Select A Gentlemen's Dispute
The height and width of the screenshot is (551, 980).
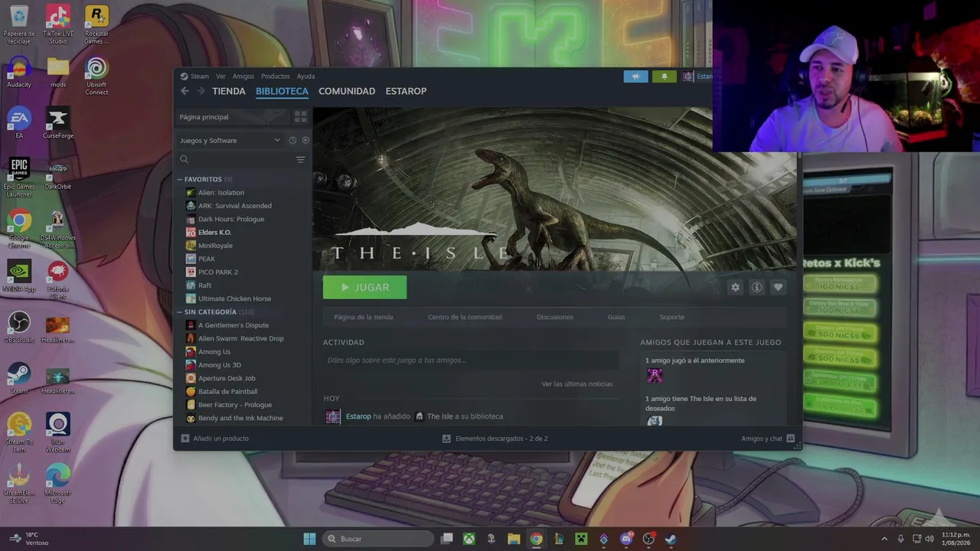pyautogui.click(x=234, y=325)
